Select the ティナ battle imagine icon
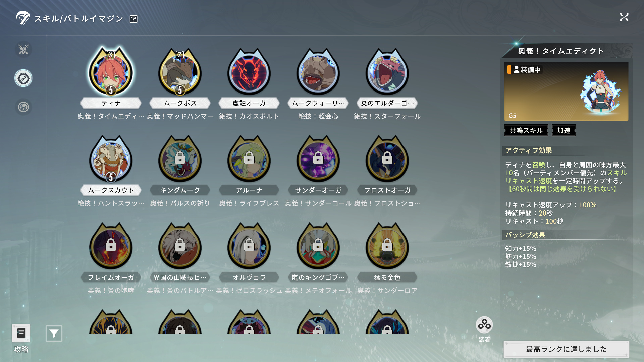Viewport: 644px width, 362px height. click(x=111, y=72)
